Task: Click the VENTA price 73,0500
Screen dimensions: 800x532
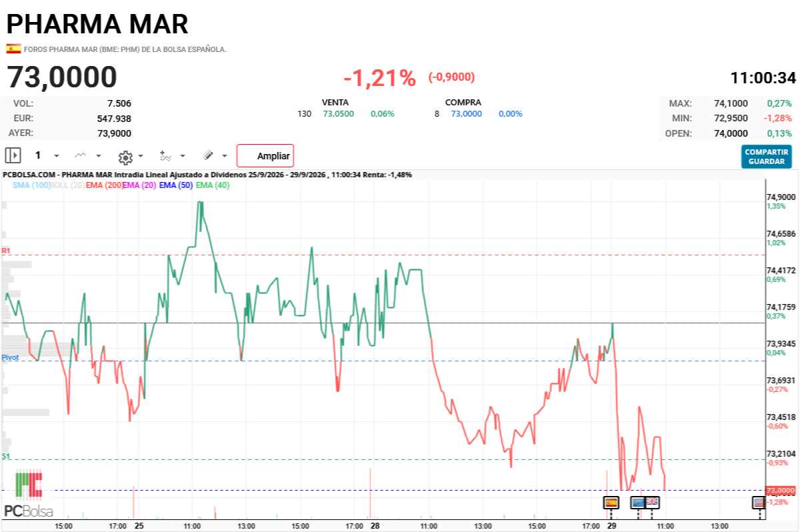Action: 339,114
